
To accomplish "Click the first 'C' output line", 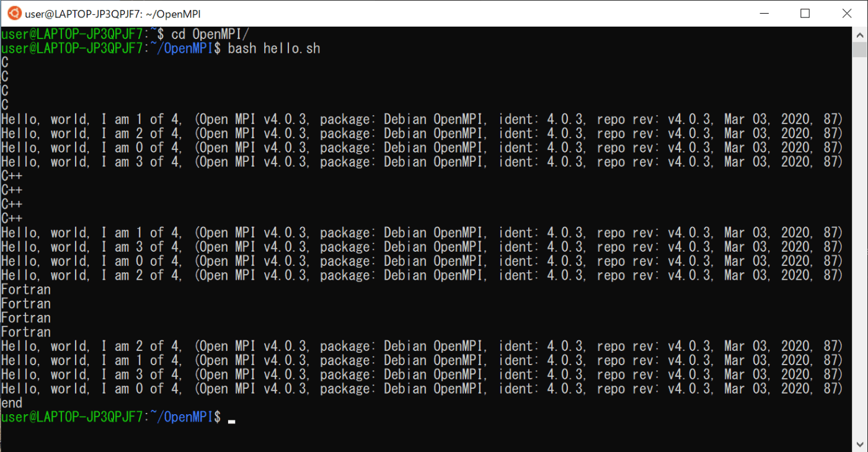I will coord(4,62).
